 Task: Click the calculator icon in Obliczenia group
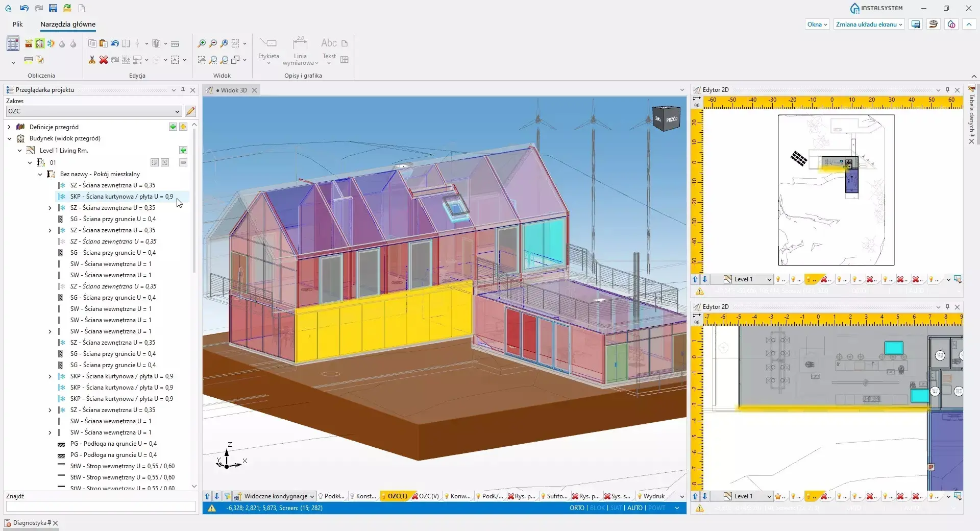[x=13, y=44]
